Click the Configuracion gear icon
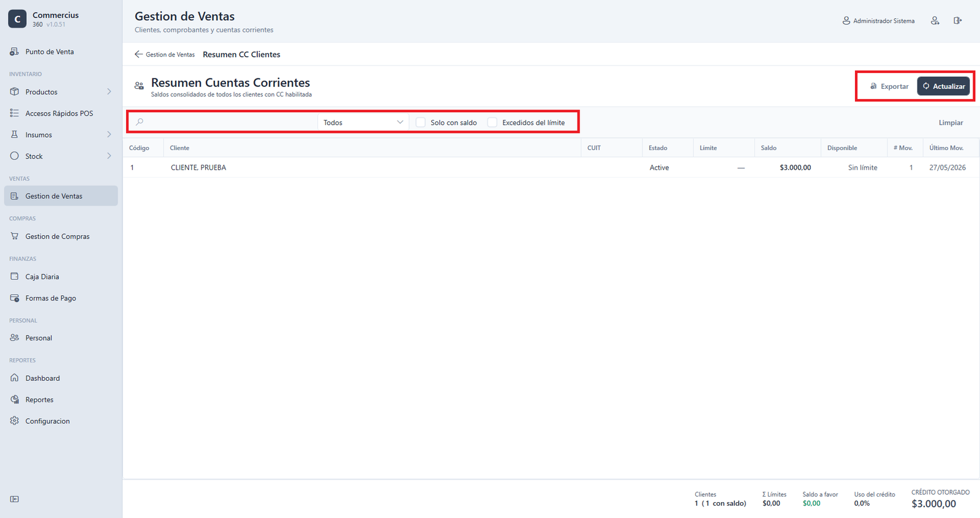980x518 pixels. click(x=15, y=421)
